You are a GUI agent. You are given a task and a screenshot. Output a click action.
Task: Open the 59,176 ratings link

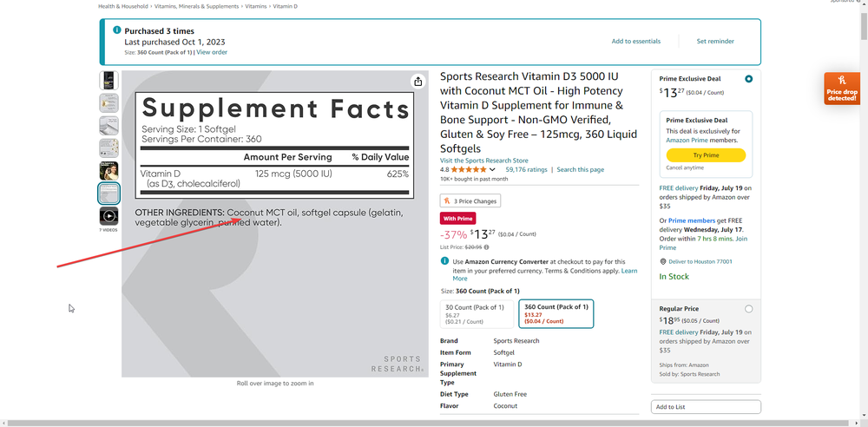coord(526,169)
